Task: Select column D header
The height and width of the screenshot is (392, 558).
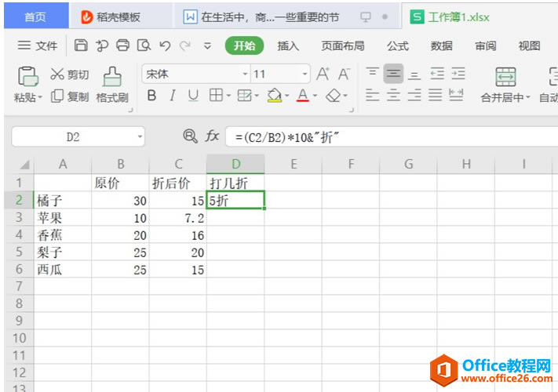Action: (235, 164)
